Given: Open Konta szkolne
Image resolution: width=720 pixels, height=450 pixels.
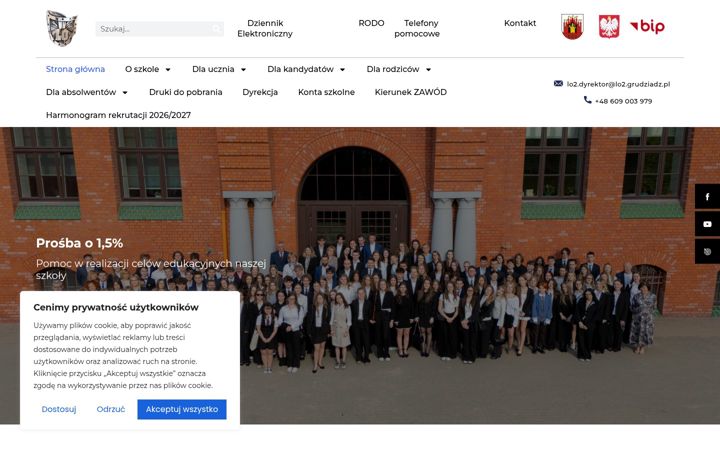Looking at the screenshot, I should click(x=326, y=92).
